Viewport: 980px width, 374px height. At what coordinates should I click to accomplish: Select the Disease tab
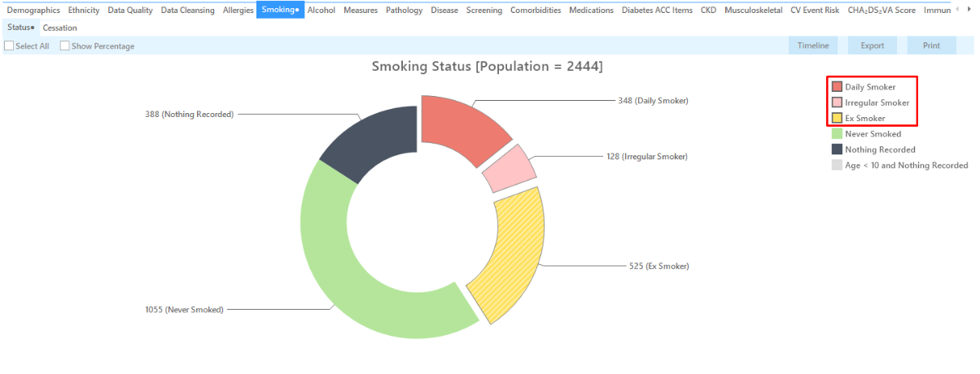pyautogui.click(x=444, y=11)
